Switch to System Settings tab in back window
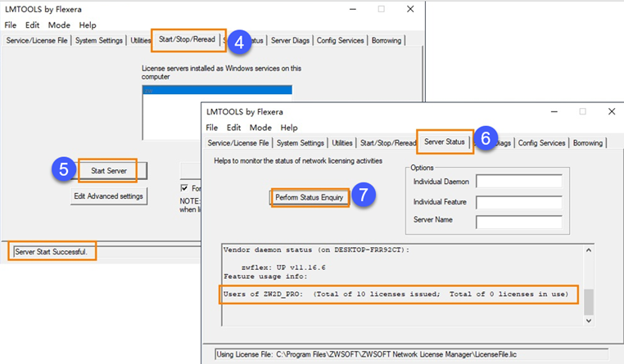The image size is (624, 364). pyautogui.click(x=99, y=41)
